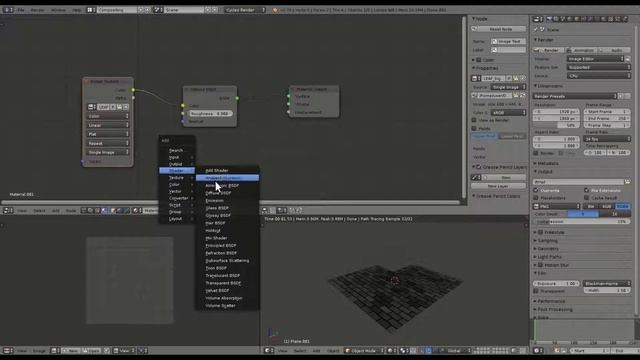
Task: Open the Render Presets dropdown
Action: tap(575, 96)
